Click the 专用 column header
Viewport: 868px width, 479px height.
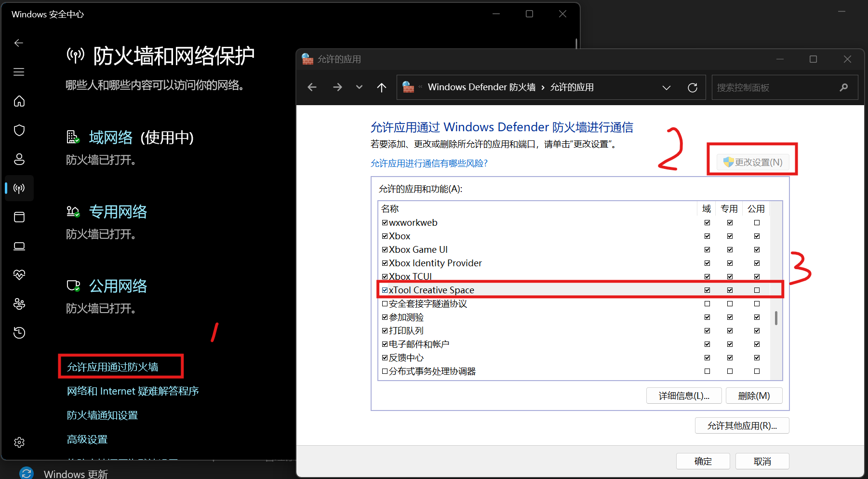pyautogui.click(x=729, y=208)
